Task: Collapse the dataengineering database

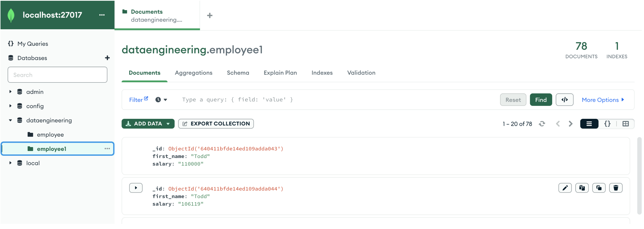Action: pos(10,120)
